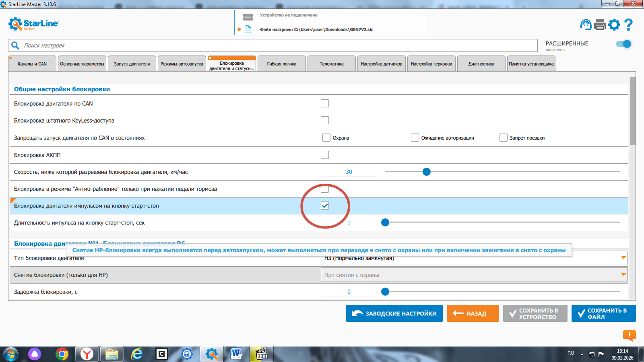Check the Охрана state checkbox
The height and width of the screenshot is (362, 644).
click(x=326, y=138)
